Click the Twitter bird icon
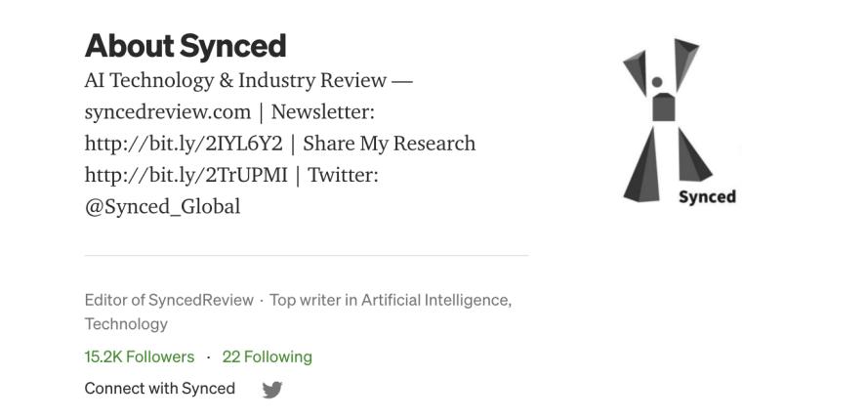Viewport: 868px width, 419px height. click(271, 390)
